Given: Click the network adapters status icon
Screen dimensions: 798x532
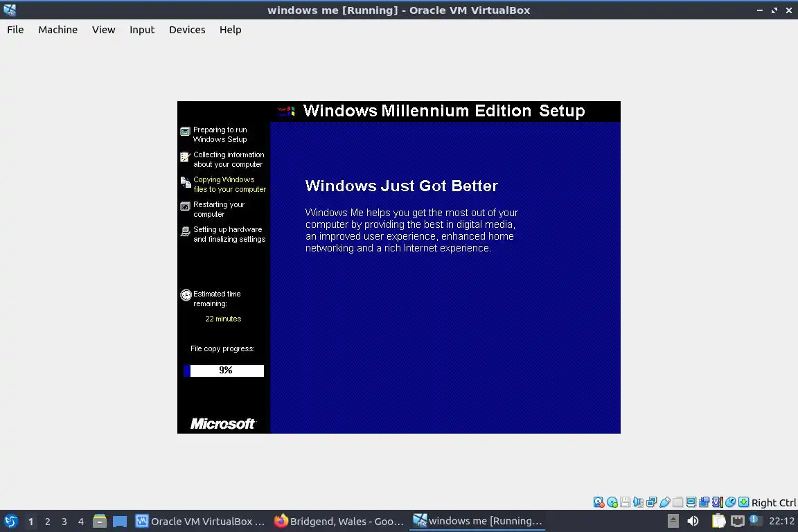Looking at the screenshot, I should [651, 502].
